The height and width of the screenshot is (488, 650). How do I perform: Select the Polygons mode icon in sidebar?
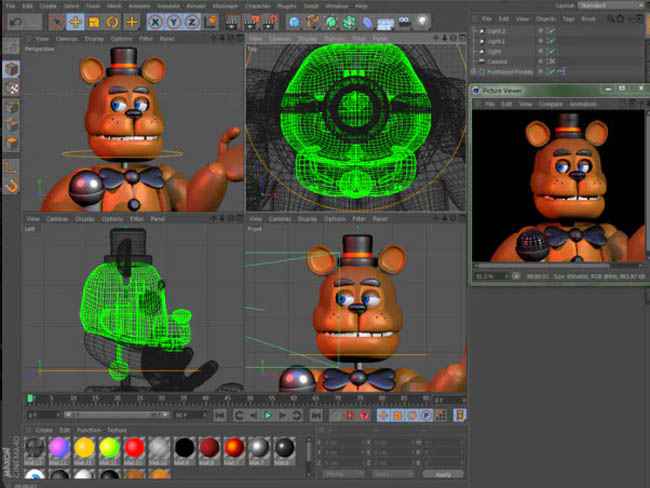coord(12,143)
